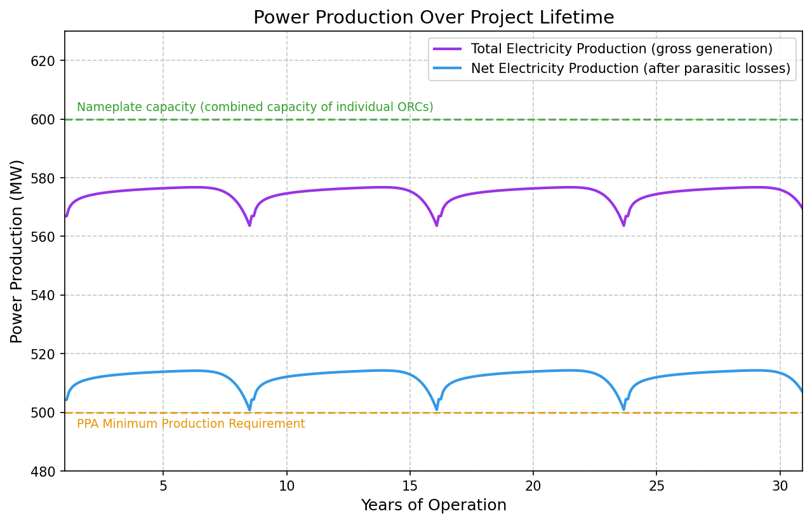Click the blue curve's dip near year 16

437,409
